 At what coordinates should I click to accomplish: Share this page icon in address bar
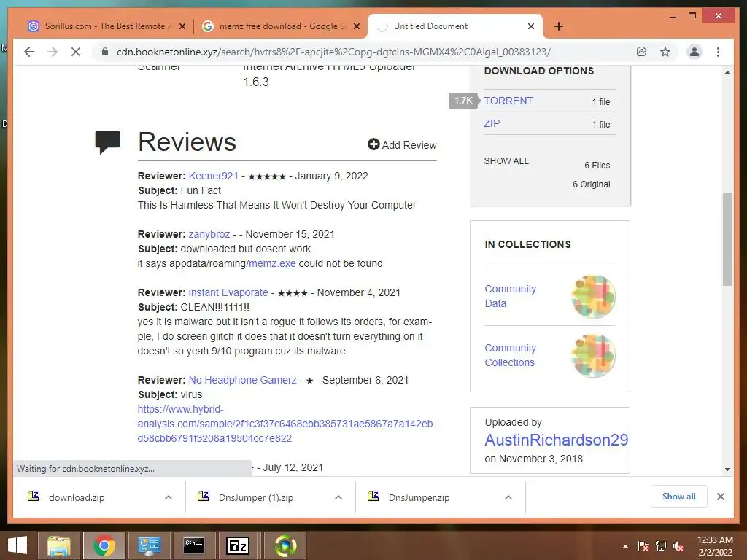click(x=642, y=52)
